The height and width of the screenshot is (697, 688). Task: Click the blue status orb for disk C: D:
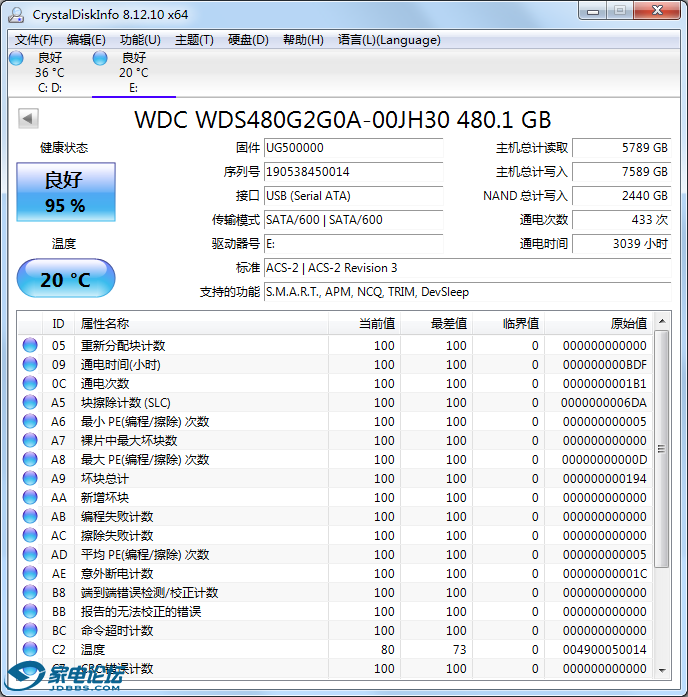pyautogui.click(x=16, y=58)
